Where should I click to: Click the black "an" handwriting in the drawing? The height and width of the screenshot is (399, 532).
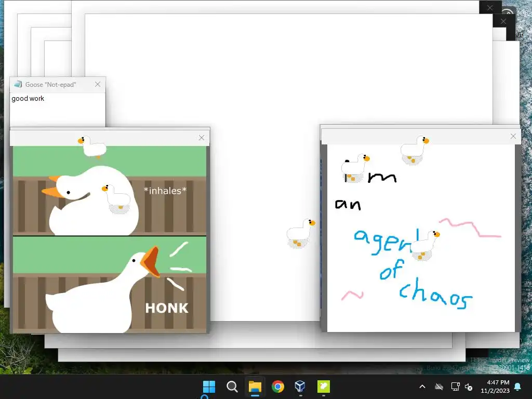(x=348, y=204)
